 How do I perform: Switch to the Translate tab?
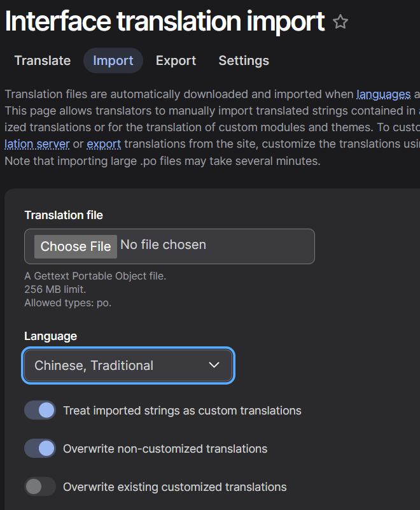point(43,60)
